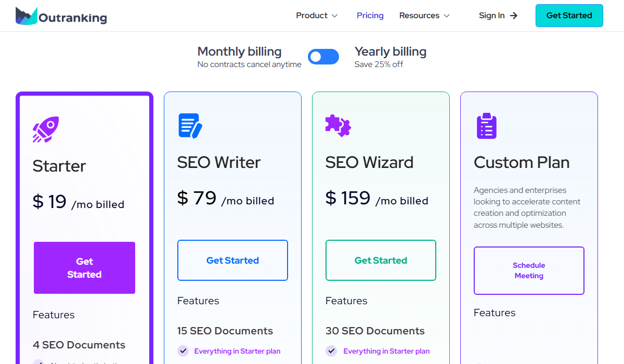Click Get Started in the top header
This screenshot has width=624, height=364.
click(569, 16)
